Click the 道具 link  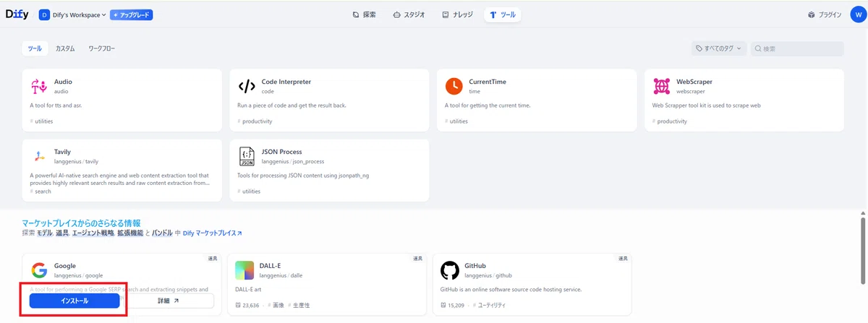(62, 233)
